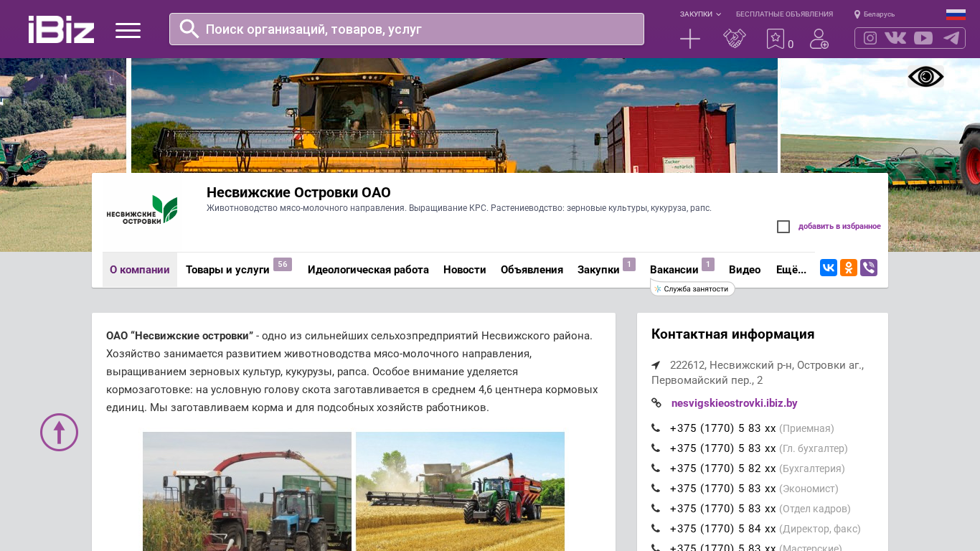This screenshot has height=551, width=980.
Task: Open iBiz Instagram page
Action: point(870,38)
